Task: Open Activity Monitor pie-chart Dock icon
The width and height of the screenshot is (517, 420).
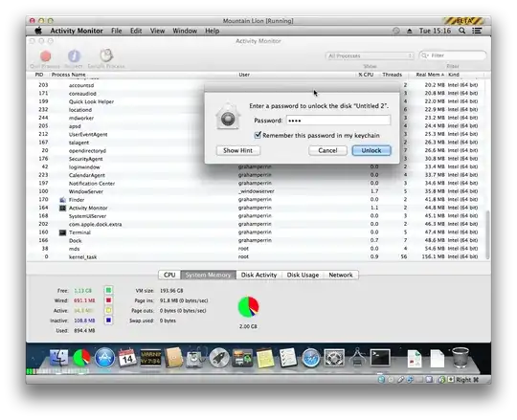Action: click(81, 358)
